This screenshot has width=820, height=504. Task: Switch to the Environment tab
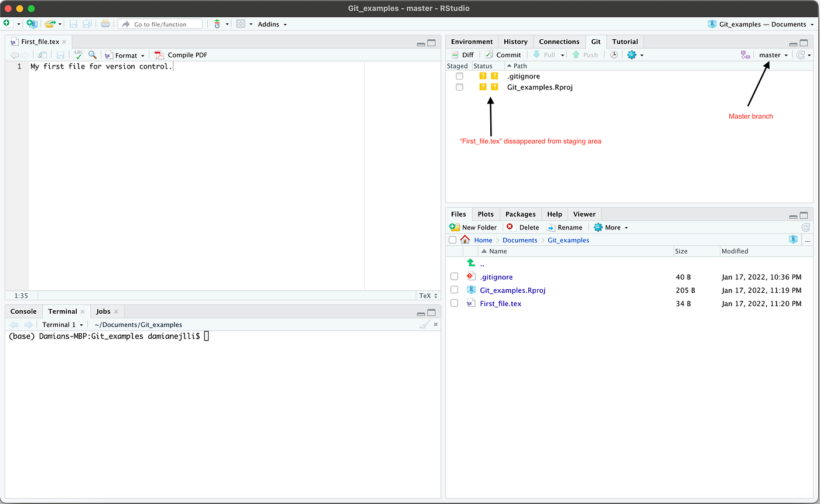tap(471, 42)
